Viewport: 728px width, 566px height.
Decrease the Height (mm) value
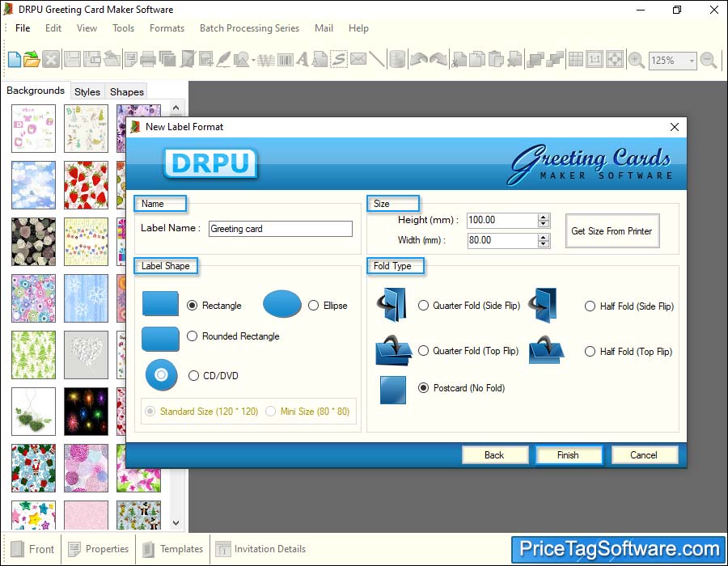tap(544, 224)
